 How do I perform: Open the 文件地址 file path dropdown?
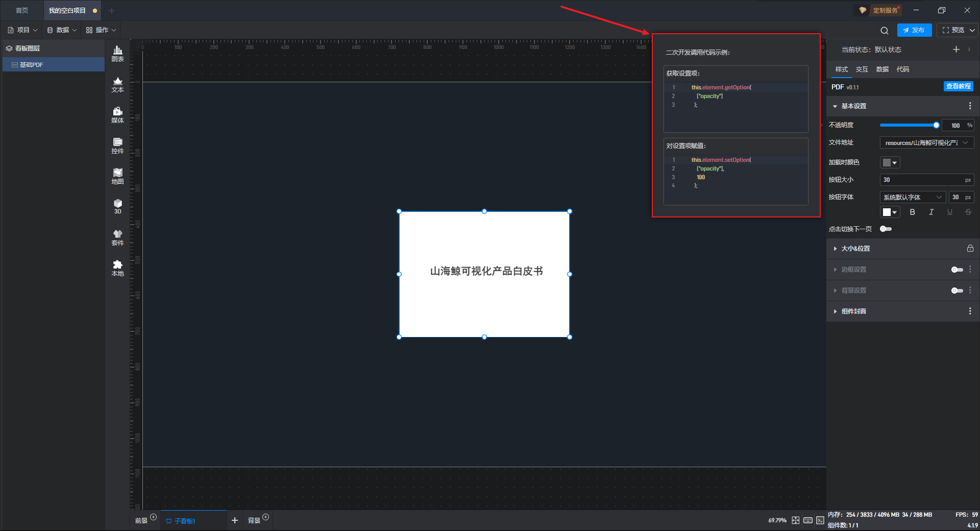926,143
